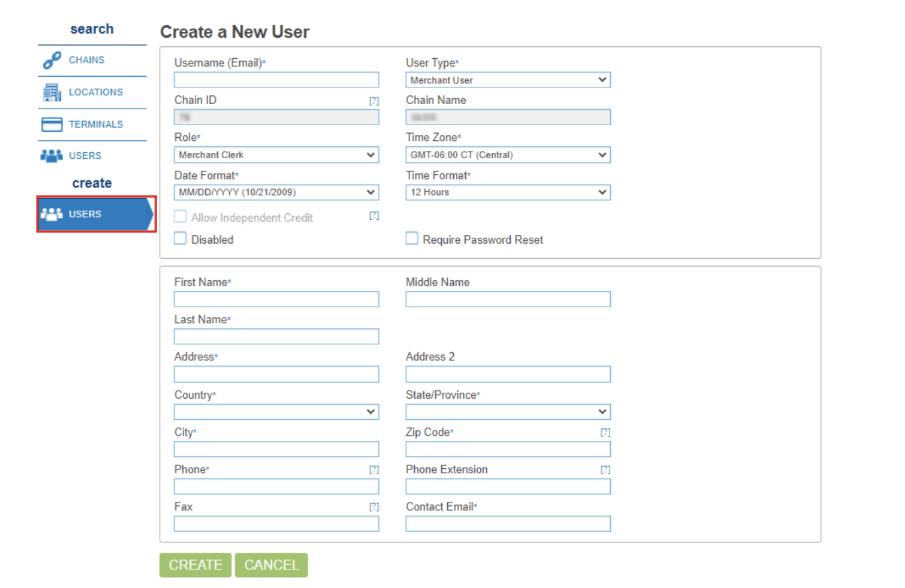Image resolution: width=905 pixels, height=588 pixels.
Task: Open the Fax help [?] icon
Action: click(374, 507)
